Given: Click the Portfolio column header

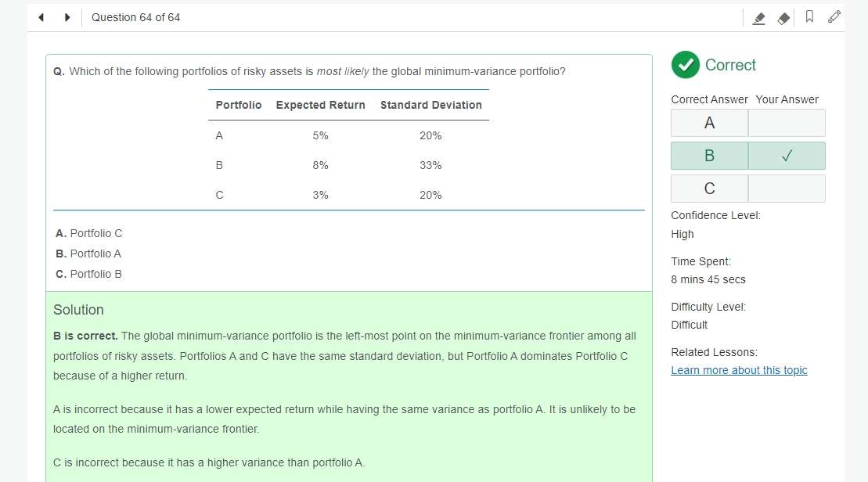Looking at the screenshot, I should pyautogui.click(x=239, y=105).
